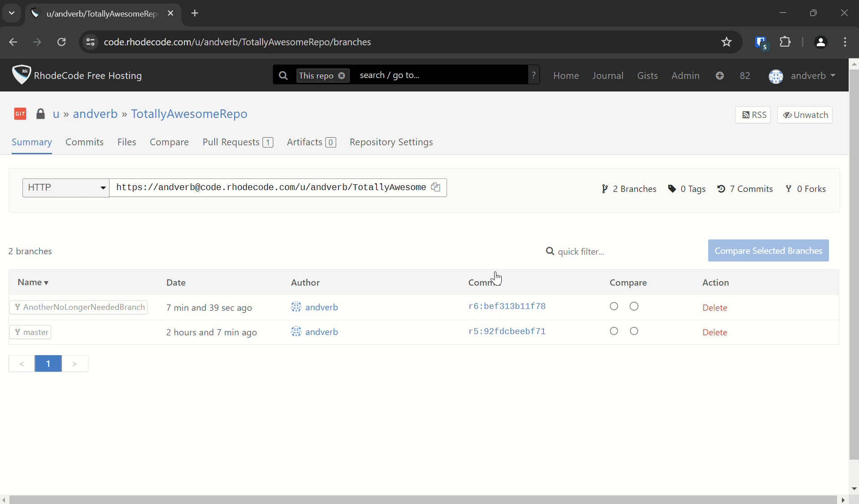The height and width of the screenshot is (504, 859).
Task: Open the browser extensions puzzle icon
Action: click(x=785, y=42)
